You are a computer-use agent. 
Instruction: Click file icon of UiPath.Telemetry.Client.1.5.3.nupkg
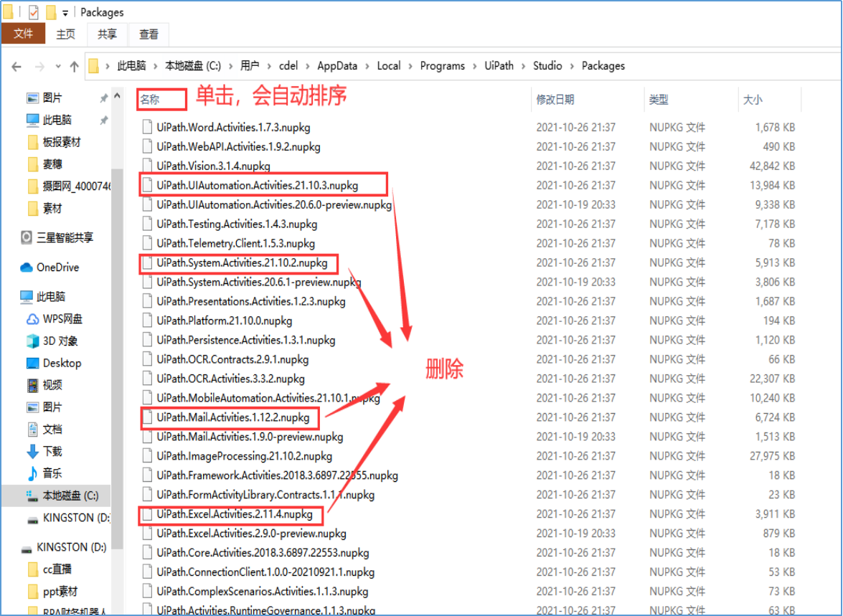(147, 244)
